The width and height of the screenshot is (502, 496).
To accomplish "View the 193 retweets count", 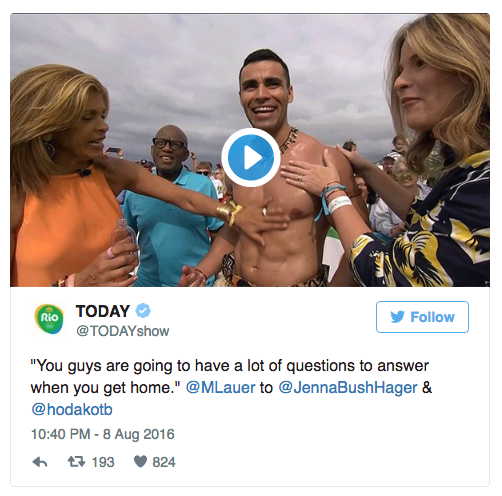I will pos(103,462).
